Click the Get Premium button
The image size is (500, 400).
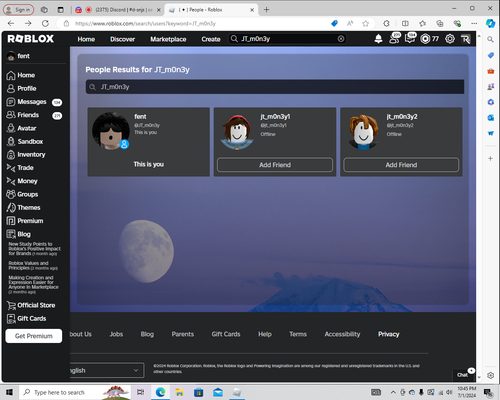tap(34, 336)
